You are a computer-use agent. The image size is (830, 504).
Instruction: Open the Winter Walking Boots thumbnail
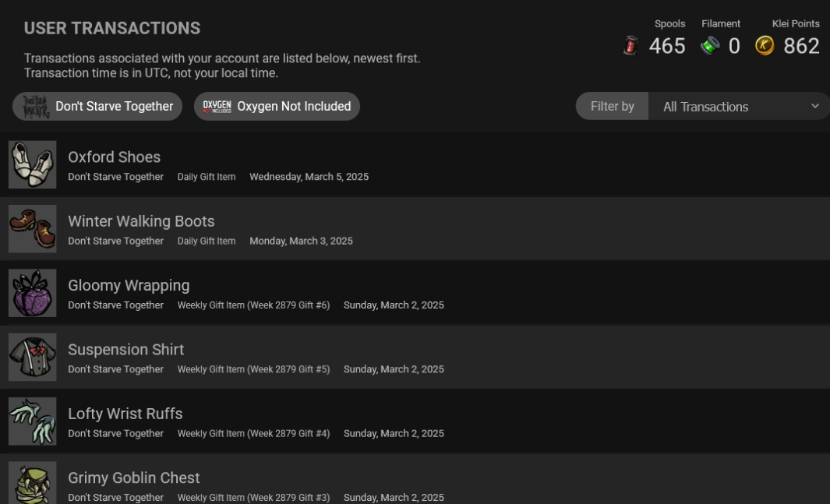pos(32,228)
